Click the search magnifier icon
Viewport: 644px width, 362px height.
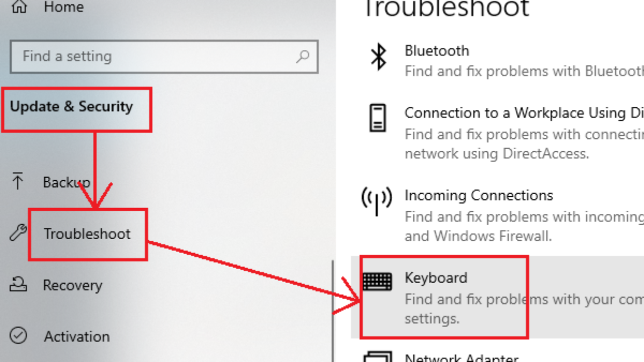(x=303, y=56)
